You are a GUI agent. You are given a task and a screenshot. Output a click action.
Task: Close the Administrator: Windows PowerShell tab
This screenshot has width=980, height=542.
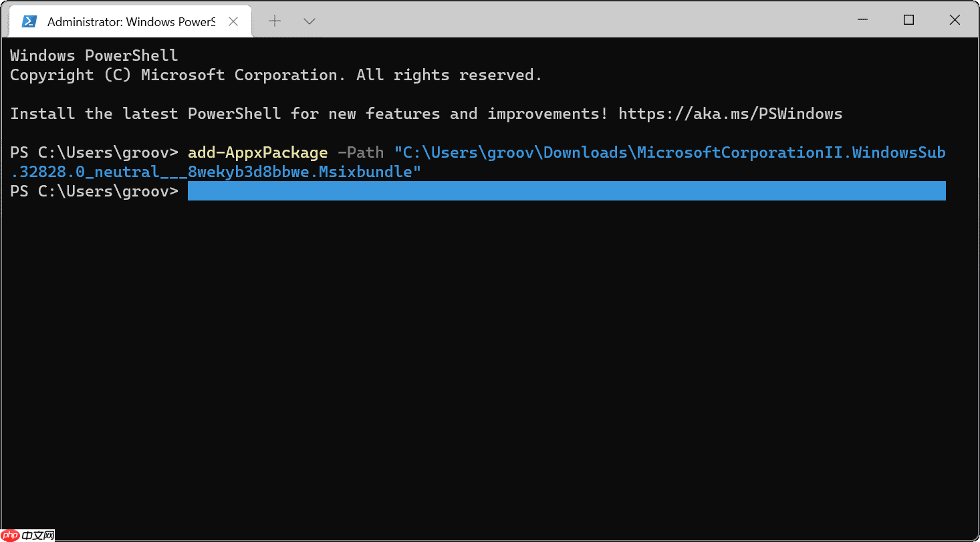[233, 21]
